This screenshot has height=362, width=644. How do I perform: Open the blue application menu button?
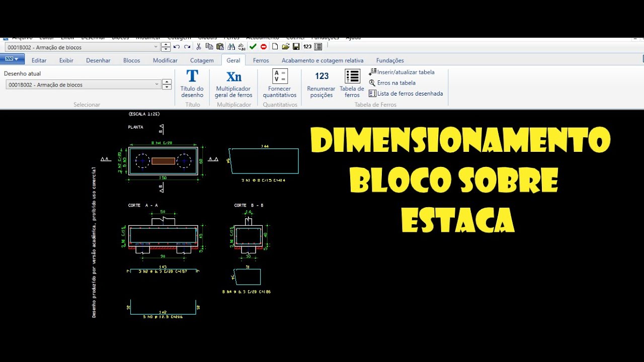click(x=12, y=59)
